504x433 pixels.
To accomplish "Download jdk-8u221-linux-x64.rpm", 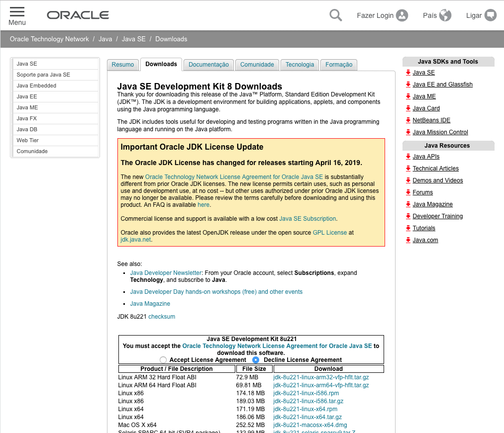I will coord(305,409).
